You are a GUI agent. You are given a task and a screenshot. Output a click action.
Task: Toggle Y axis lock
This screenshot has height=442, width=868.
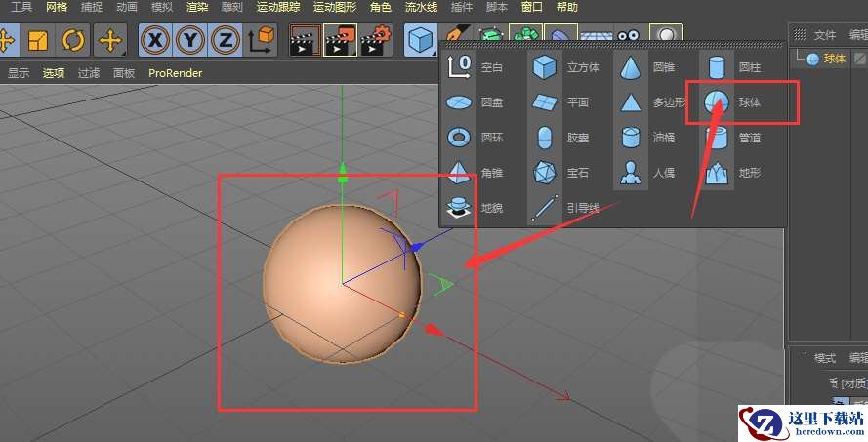tap(189, 41)
